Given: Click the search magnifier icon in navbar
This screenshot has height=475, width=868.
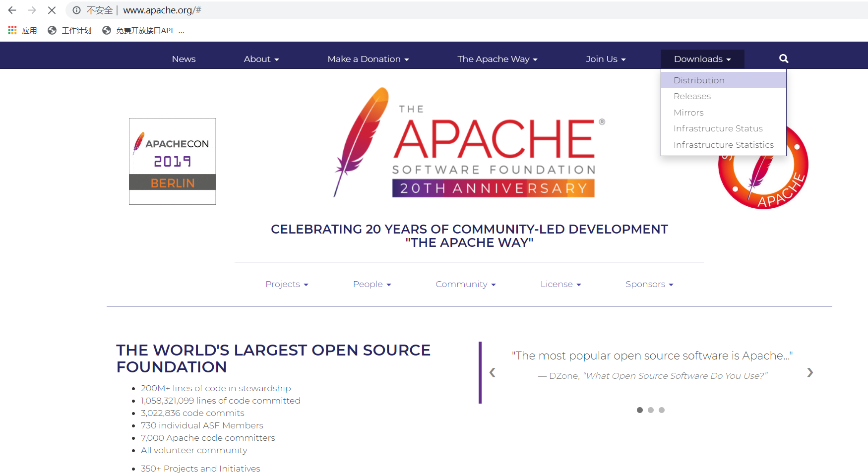Looking at the screenshot, I should 784,59.
